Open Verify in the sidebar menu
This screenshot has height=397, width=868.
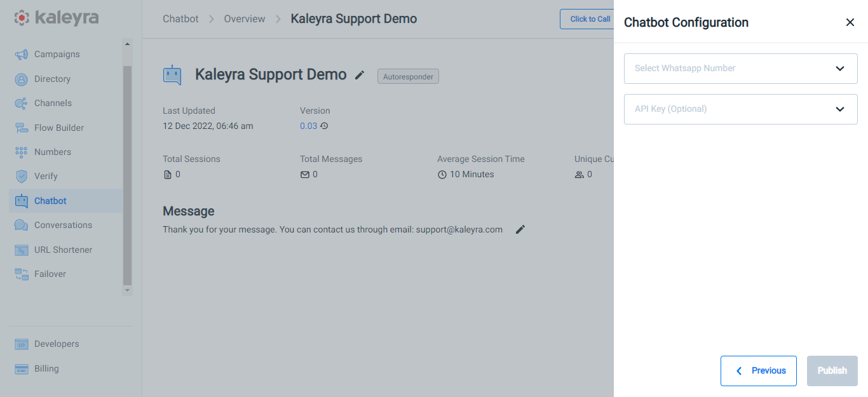[x=65, y=177]
